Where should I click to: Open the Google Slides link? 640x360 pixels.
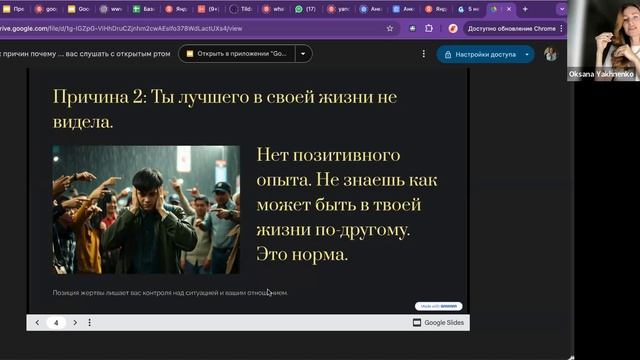[439, 322]
